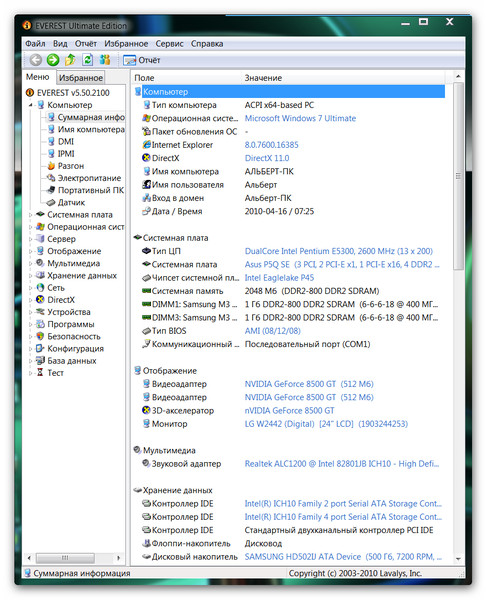Switch to the Меню tab
487x600 pixels.
(x=37, y=77)
